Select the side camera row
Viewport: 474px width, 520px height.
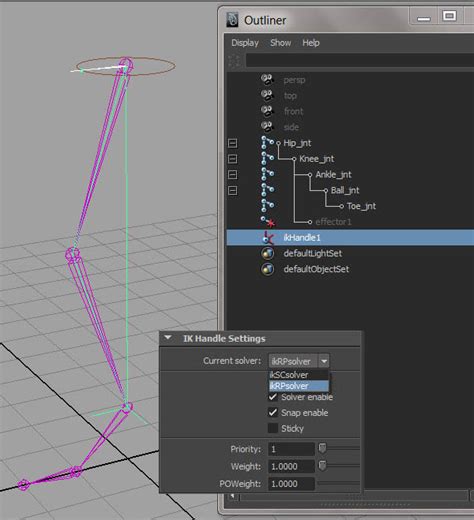(x=291, y=127)
